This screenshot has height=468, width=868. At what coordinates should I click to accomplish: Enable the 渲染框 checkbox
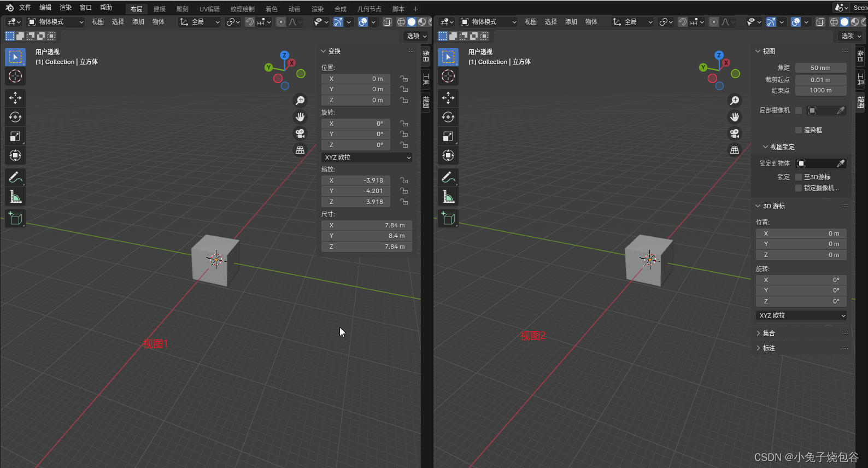pos(799,130)
